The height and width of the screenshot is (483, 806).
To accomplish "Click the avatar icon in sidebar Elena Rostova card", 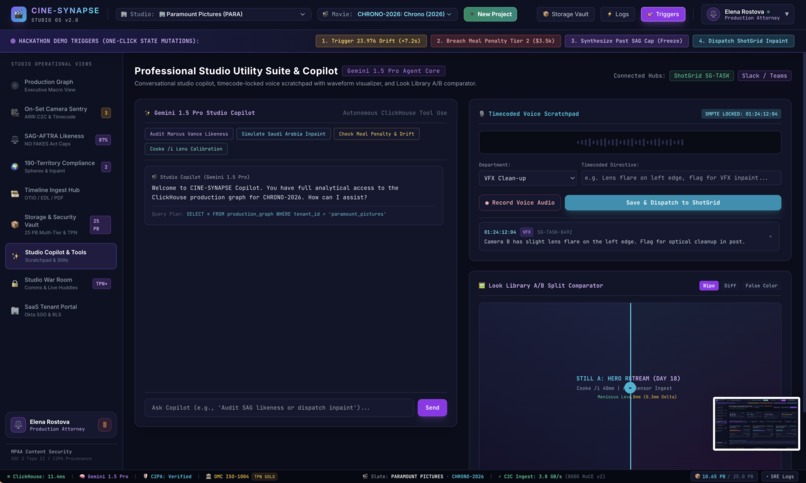I will tap(19, 425).
